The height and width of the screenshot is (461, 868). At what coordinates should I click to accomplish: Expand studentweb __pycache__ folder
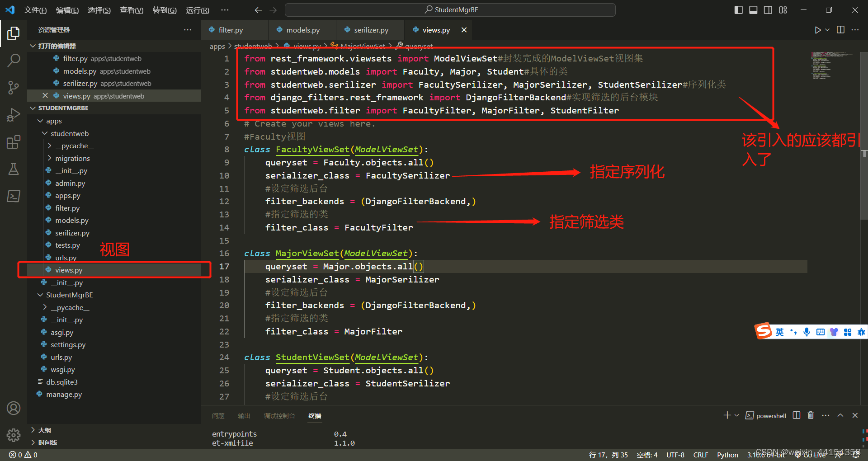pos(49,146)
